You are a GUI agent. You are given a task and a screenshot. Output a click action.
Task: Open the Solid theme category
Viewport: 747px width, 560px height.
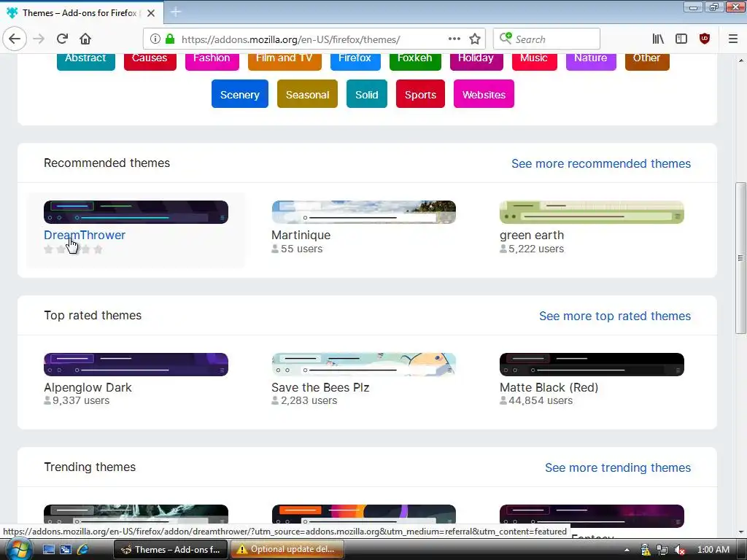367,94
